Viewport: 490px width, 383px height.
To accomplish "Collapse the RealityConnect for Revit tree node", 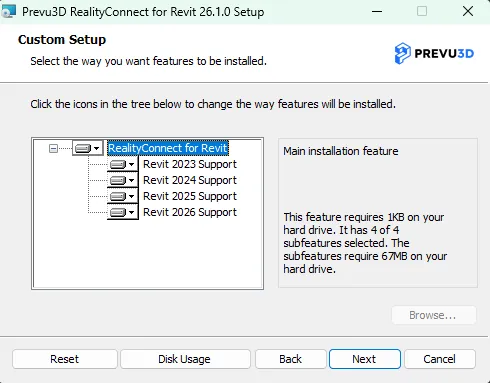I will pos(53,148).
